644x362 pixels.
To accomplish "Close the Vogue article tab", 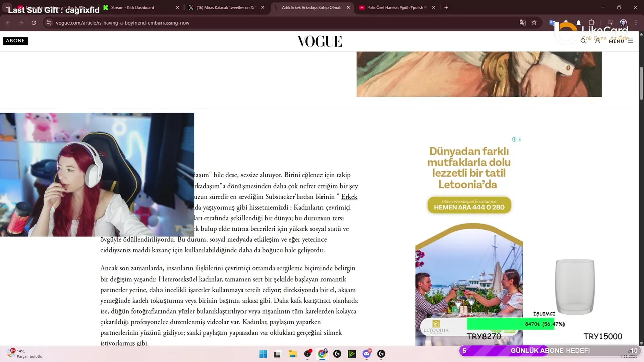I will coord(348,8).
